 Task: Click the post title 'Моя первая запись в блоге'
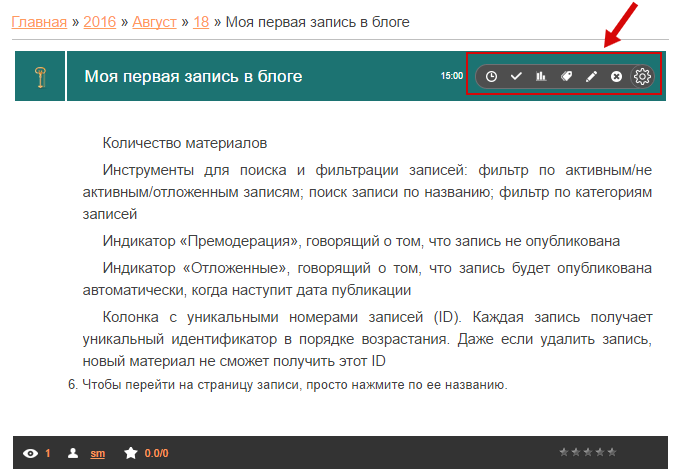[x=193, y=76]
